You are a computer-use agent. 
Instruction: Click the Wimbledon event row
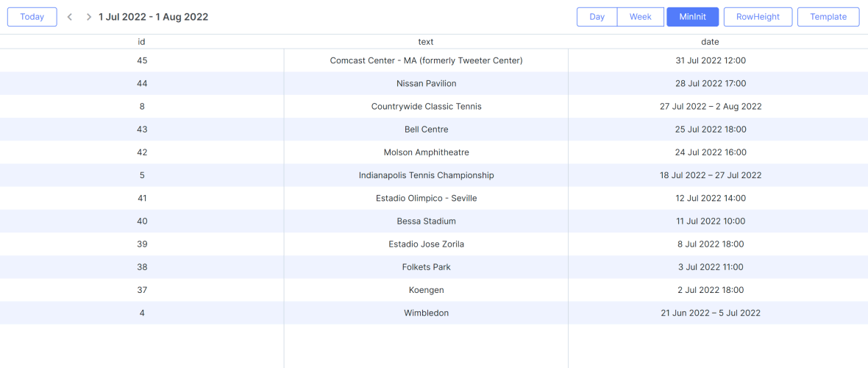pyautogui.click(x=426, y=313)
